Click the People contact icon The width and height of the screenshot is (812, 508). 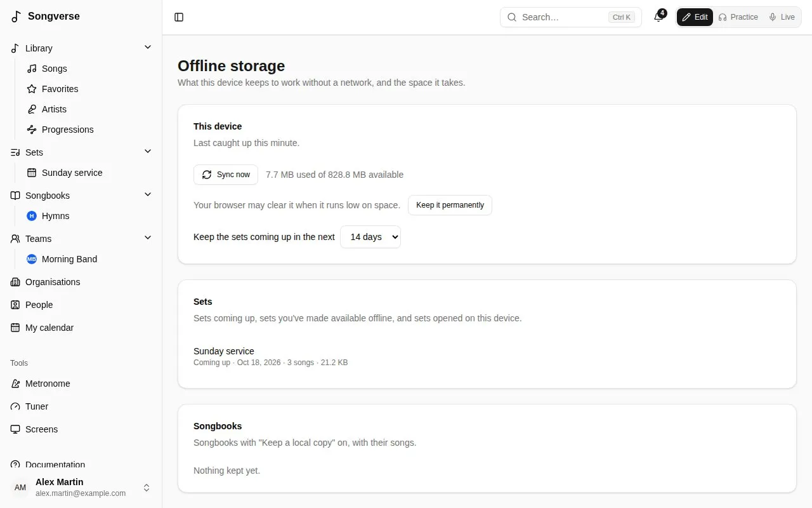tap(15, 305)
